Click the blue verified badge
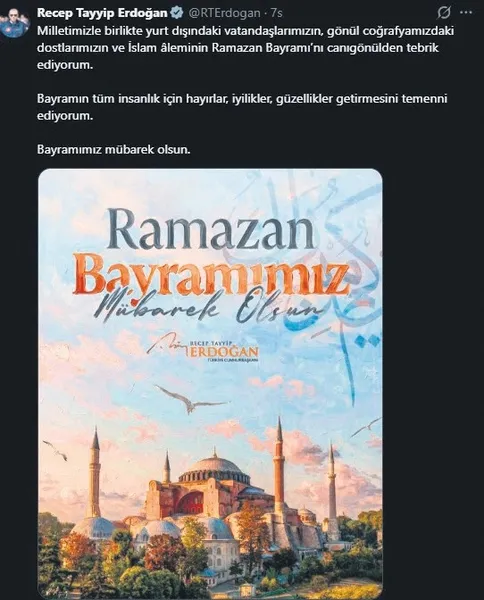This screenshot has height=600, width=484. point(177,13)
